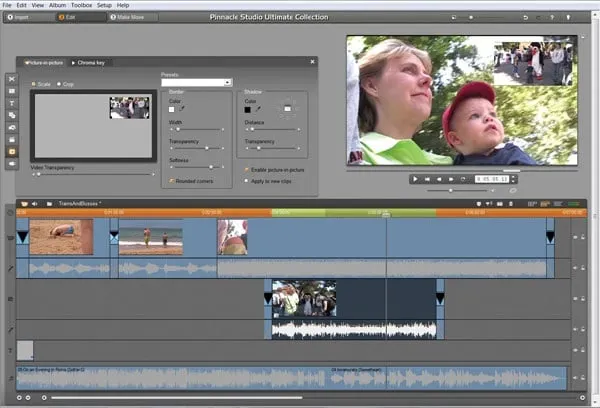The image size is (600, 408).
Task: Enable Apply to new clips option
Action: point(246,180)
